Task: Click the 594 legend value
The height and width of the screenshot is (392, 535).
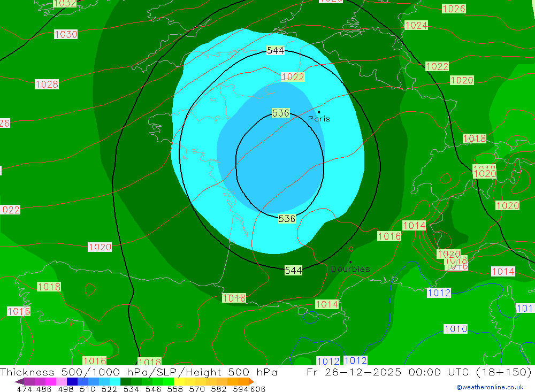Action: (241, 389)
